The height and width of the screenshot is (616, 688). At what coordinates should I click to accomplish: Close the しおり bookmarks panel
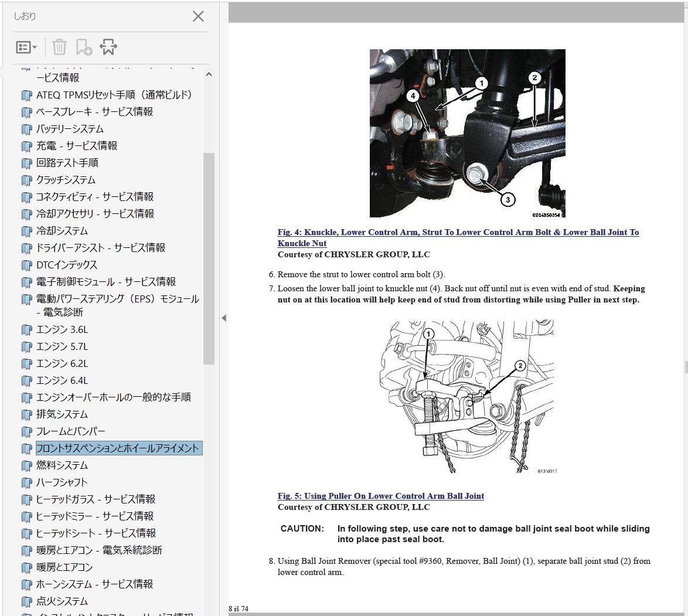[198, 16]
